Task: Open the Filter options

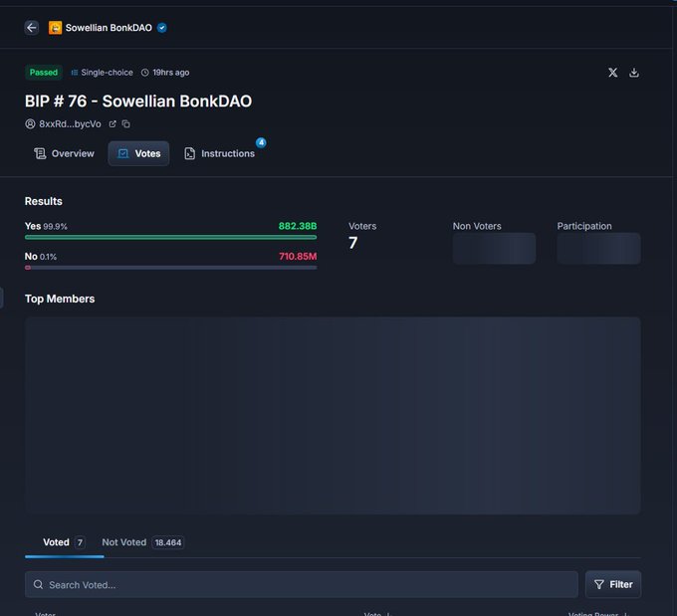Action: point(613,584)
